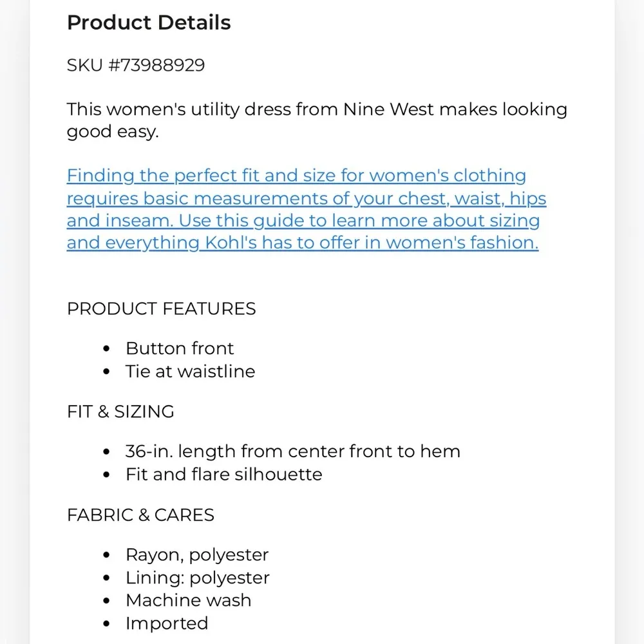644x644 pixels.
Task: Click the "Rayon, polyester" fabric item
Action: 197,554
